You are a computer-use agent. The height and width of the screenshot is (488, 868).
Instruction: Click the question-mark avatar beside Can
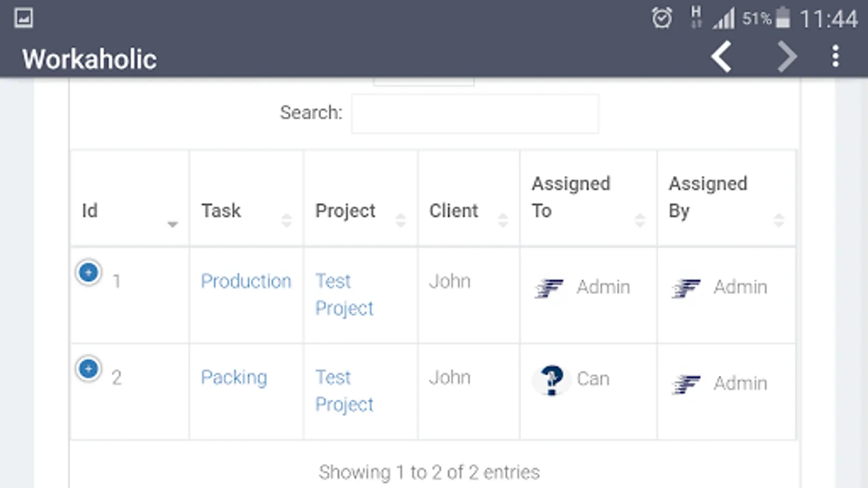point(552,379)
